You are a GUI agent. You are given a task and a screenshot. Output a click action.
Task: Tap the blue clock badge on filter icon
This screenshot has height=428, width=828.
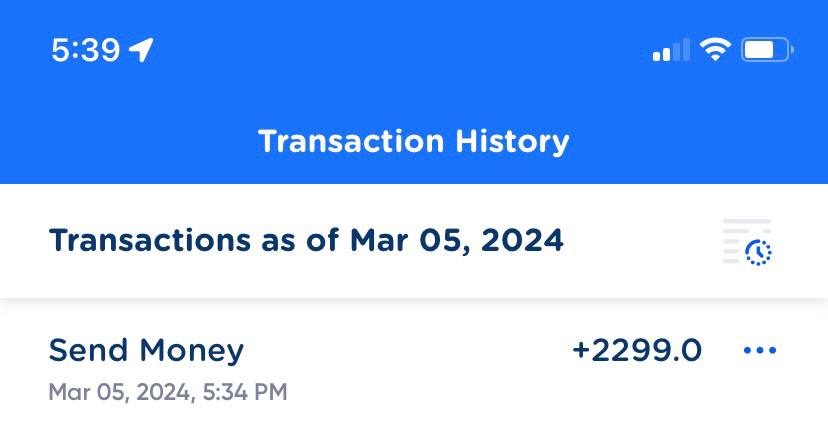(759, 253)
